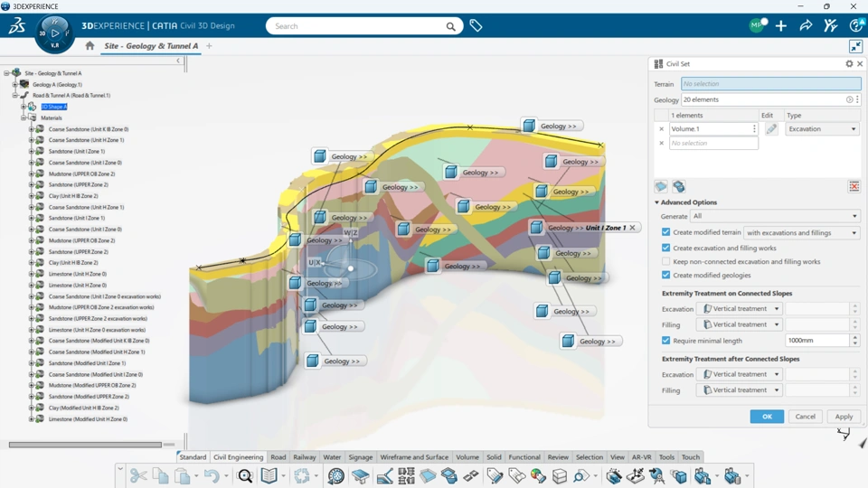
Task: Open Excavation Vertical treatment dropdown on Connected Slopes
Action: [x=739, y=309]
